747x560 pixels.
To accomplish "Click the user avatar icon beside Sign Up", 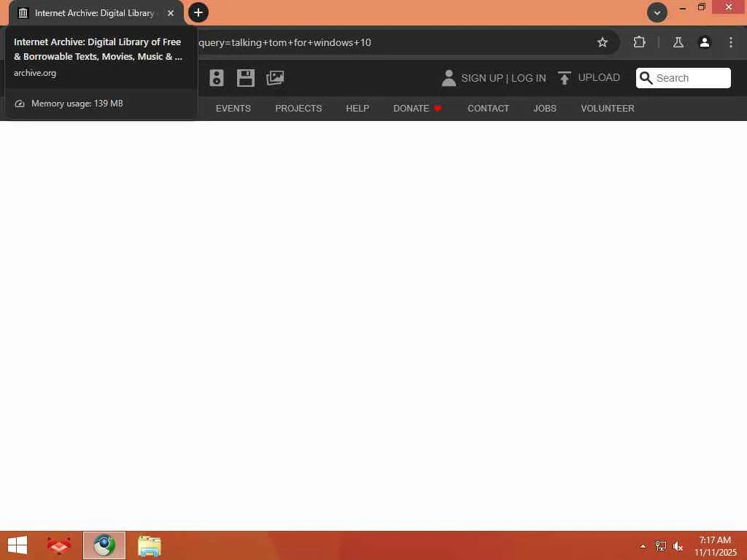I will click(449, 78).
